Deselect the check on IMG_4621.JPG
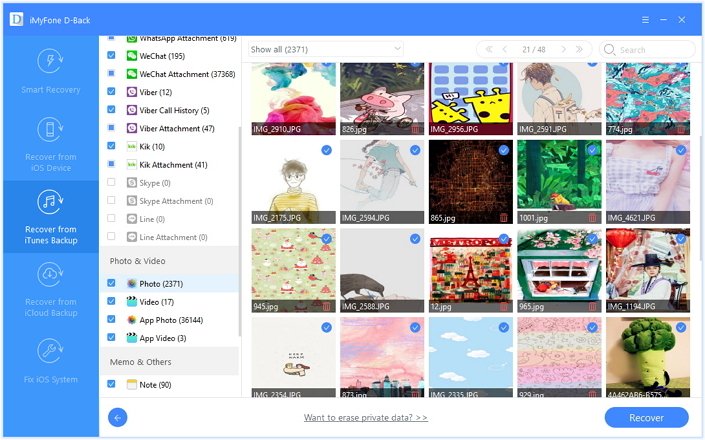Image resolution: width=705 pixels, height=440 pixels. [681, 150]
